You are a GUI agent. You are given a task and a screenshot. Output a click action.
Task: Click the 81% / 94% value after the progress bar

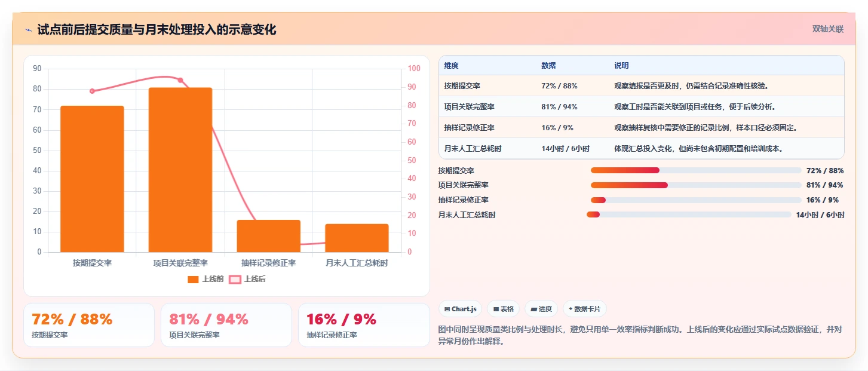pyautogui.click(x=824, y=185)
